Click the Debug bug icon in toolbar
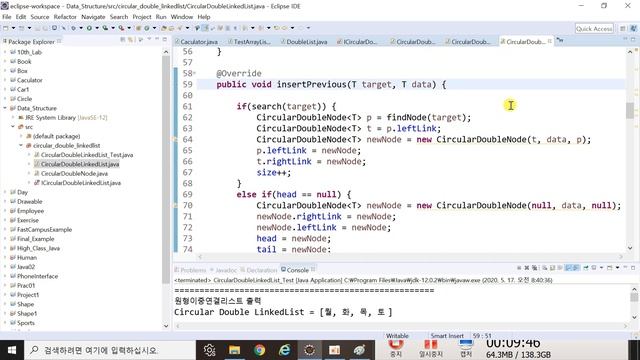Image resolution: width=640 pixels, height=360 pixels. [73, 28]
